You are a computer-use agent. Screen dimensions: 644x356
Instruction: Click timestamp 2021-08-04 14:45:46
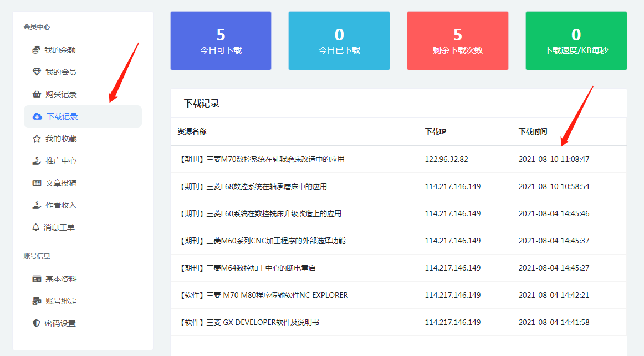click(554, 213)
